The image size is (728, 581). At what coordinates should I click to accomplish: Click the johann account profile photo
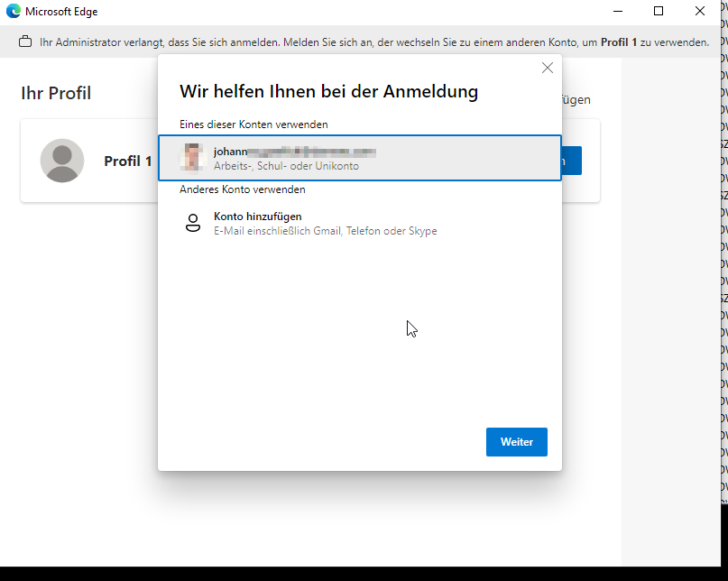click(x=192, y=158)
